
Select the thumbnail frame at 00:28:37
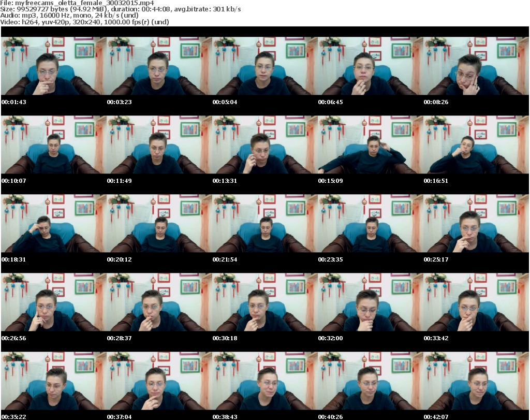click(x=159, y=302)
